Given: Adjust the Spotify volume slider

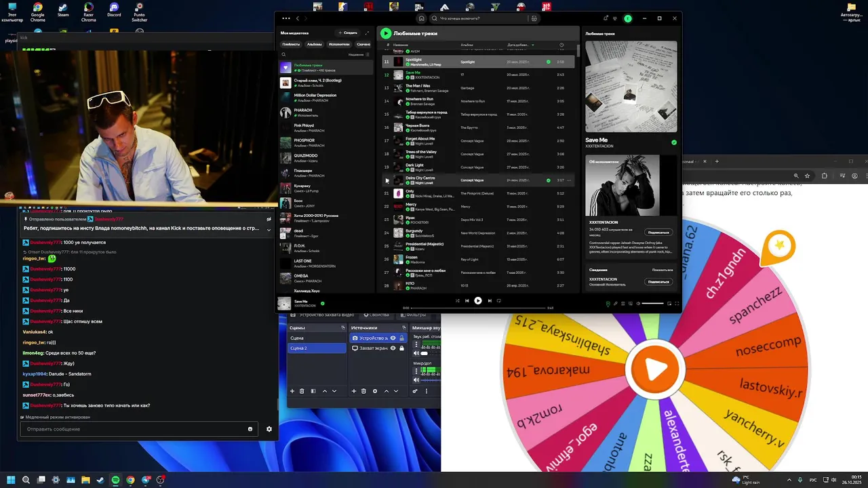Looking at the screenshot, I should coord(652,304).
